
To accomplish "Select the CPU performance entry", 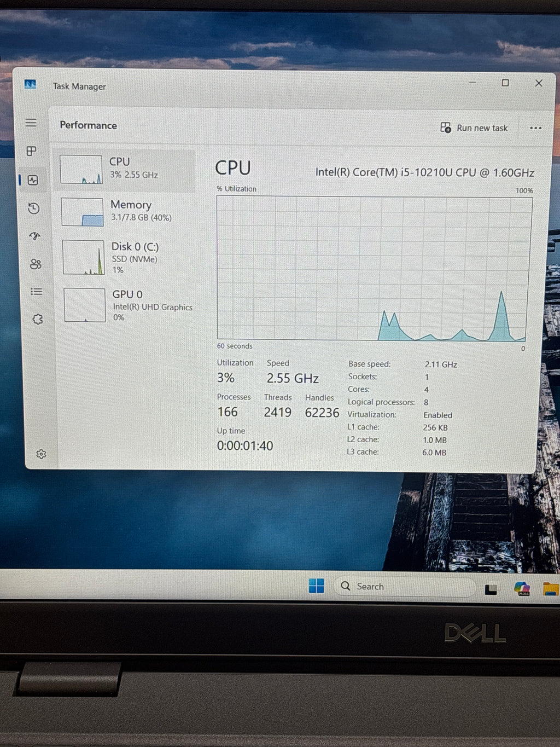I will tap(124, 170).
